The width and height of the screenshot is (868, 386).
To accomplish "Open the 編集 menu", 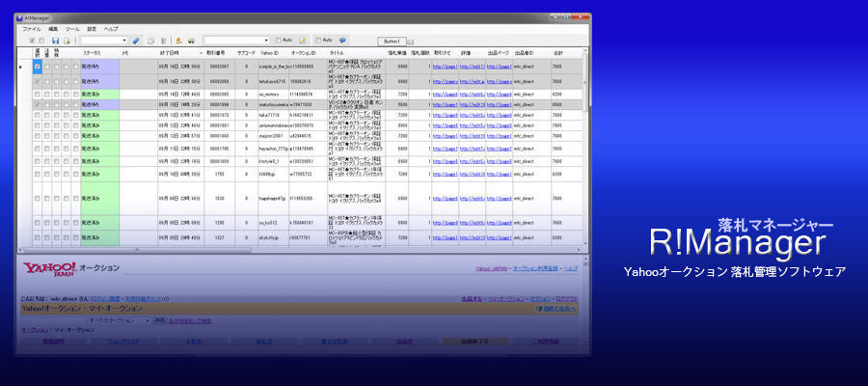I will click(x=53, y=29).
